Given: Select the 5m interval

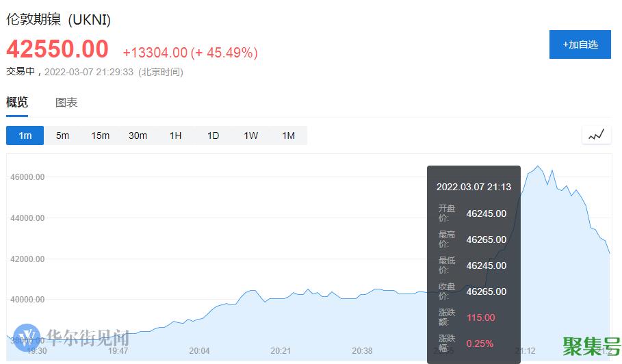Looking at the screenshot, I should pos(62,135).
